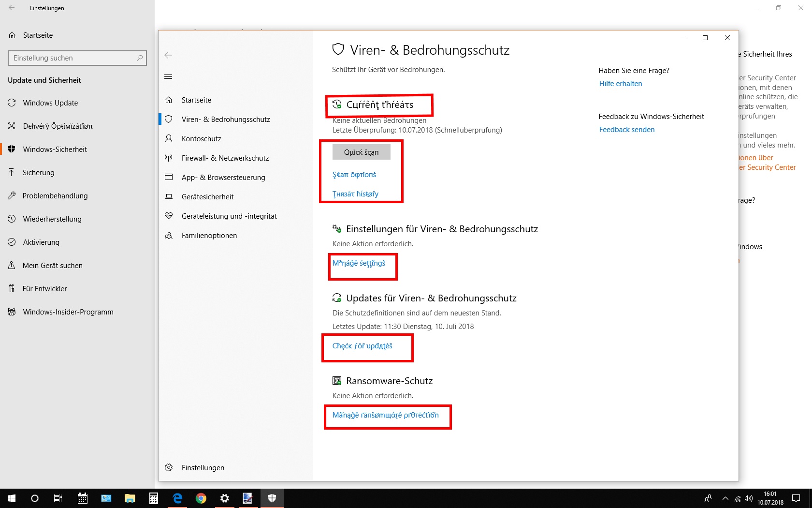This screenshot has width=812, height=508.
Task: Click the search magnifier icon in Settings
Action: click(x=140, y=58)
